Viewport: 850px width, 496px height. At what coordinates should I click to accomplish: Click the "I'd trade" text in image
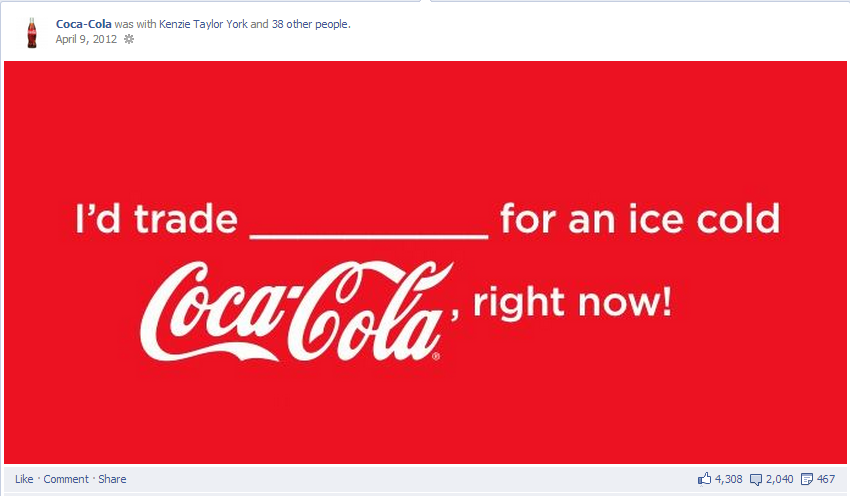click(x=157, y=219)
